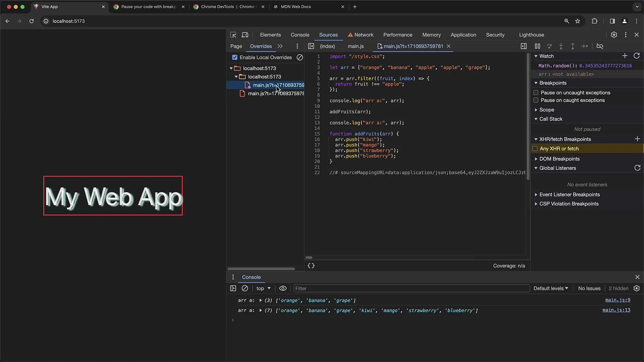Image resolution: width=644 pixels, height=362 pixels.
Task: Open the Performance panel tab
Action: pyautogui.click(x=398, y=35)
